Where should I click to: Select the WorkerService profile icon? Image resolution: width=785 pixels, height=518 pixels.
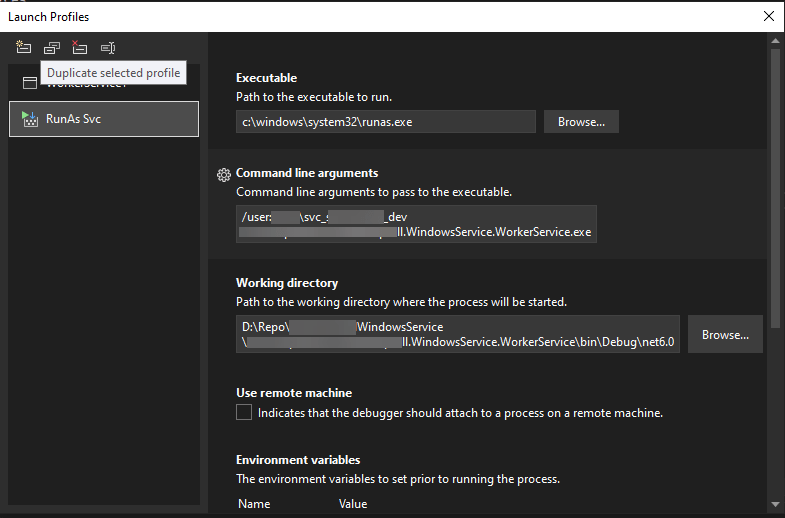pos(30,83)
